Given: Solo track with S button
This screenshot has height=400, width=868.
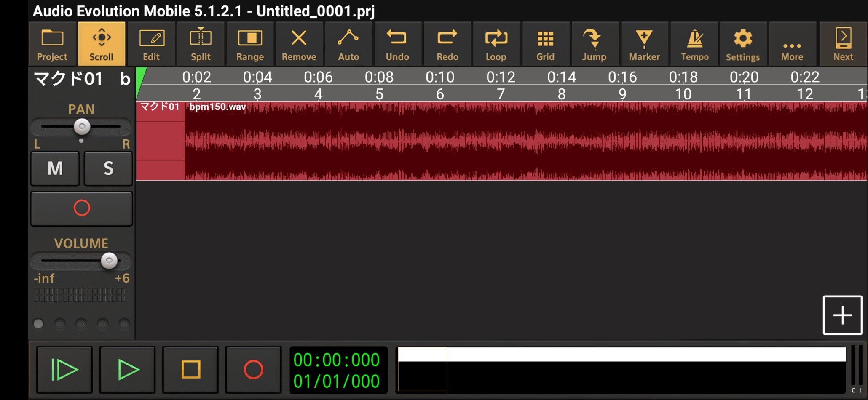Looking at the screenshot, I should 108,168.
